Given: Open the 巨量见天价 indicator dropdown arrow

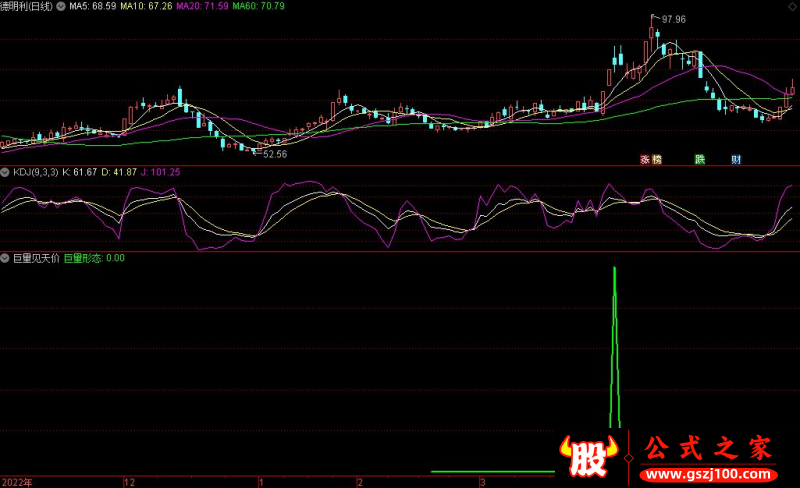Looking at the screenshot, I should 5,258.
